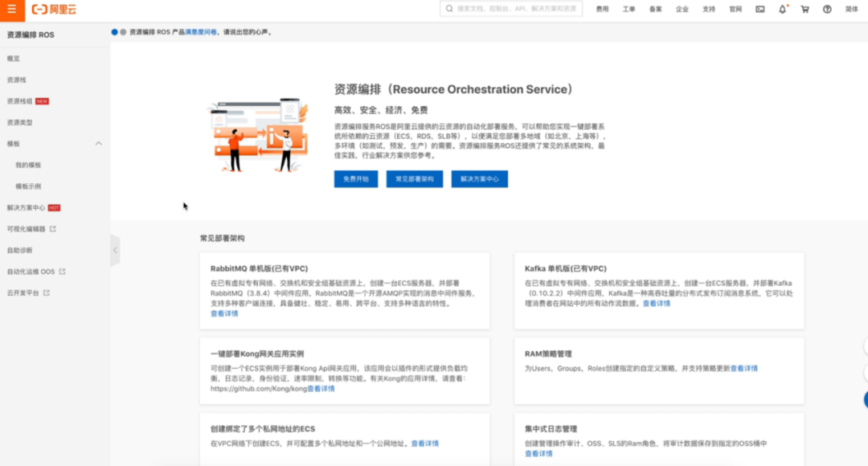Click the blue 解决方案中心 button
868x466 pixels.
[x=479, y=178]
